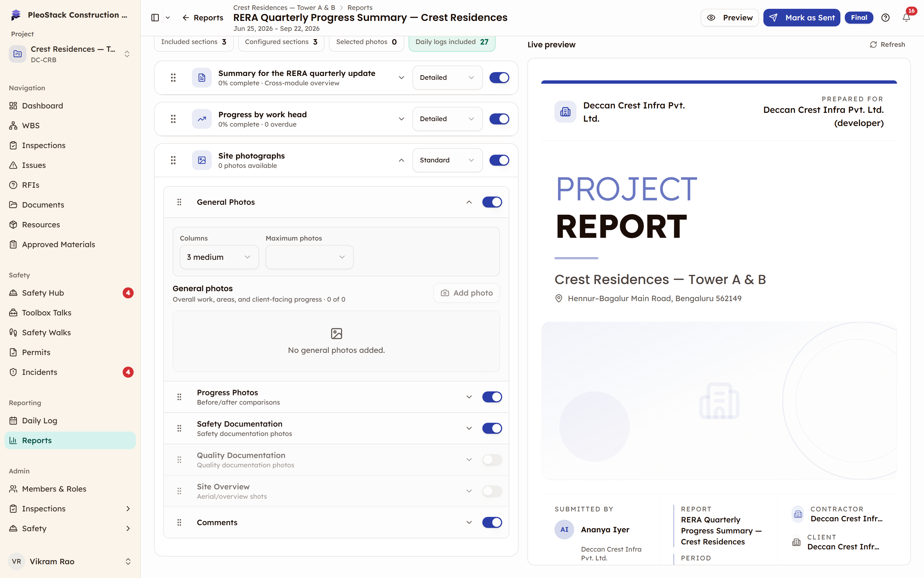This screenshot has height=578, width=924.
Task: Expand the Safety Documentation subsection chevron
Action: [x=469, y=429]
